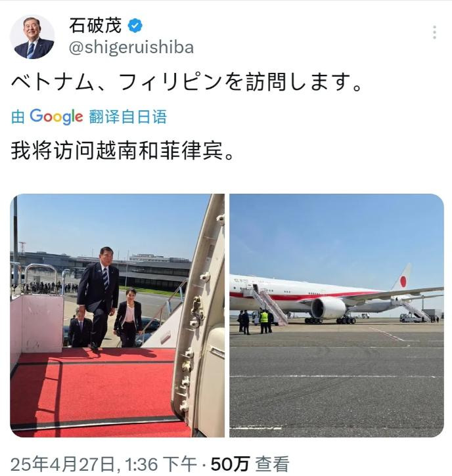
Task: Click the red sun emblem on aircraft tail
Action: [403, 282]
